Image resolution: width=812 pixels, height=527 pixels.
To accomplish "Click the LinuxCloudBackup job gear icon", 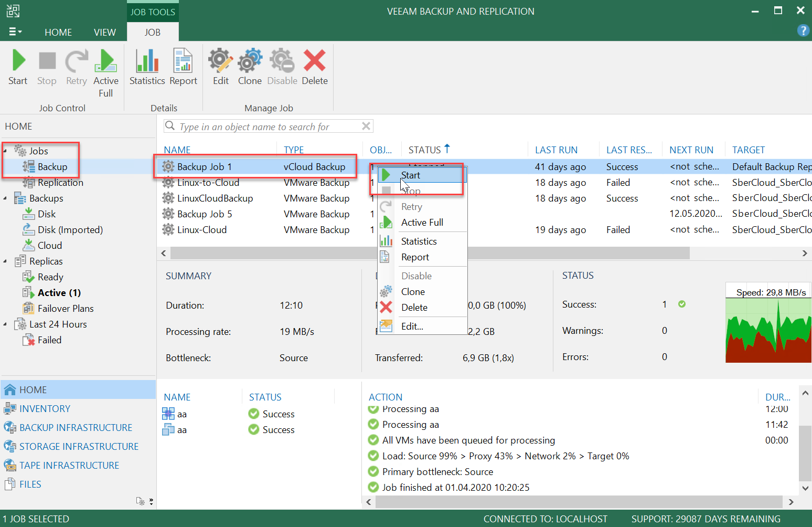I will coord(168,198).
